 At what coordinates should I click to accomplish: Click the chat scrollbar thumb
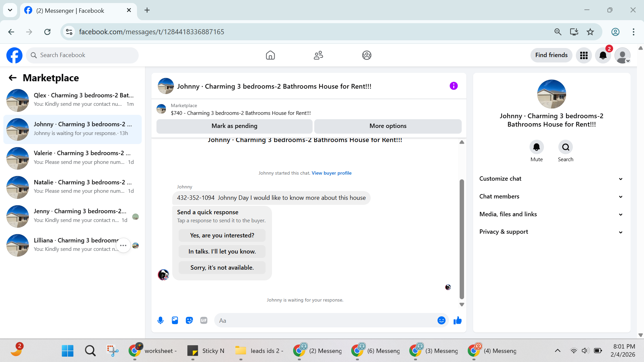pyautogui.click(x=462, y=239)
